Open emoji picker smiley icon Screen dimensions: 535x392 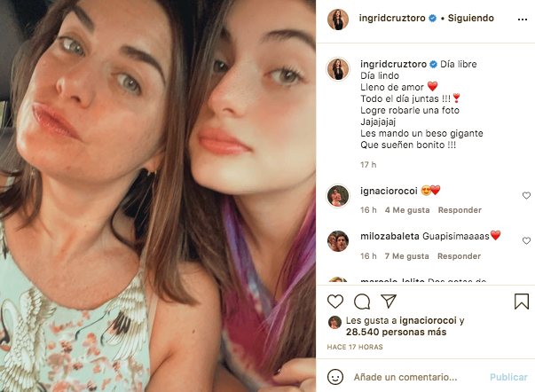(337, 377)
